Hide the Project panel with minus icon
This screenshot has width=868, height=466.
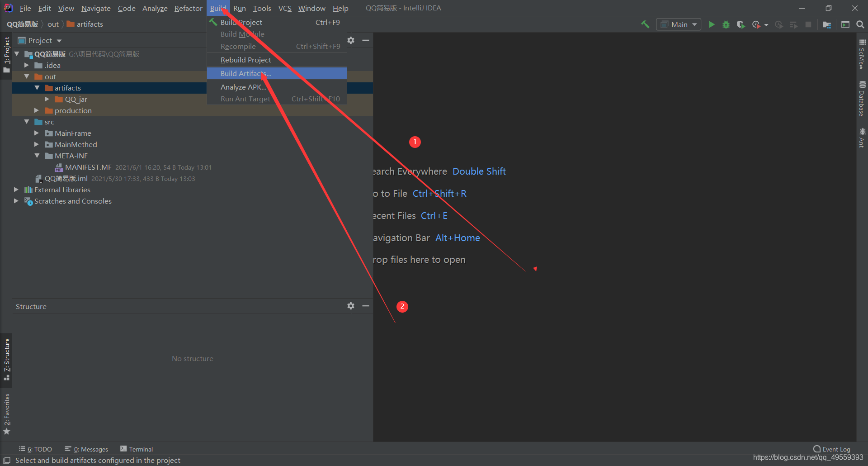tap(366, 40)
